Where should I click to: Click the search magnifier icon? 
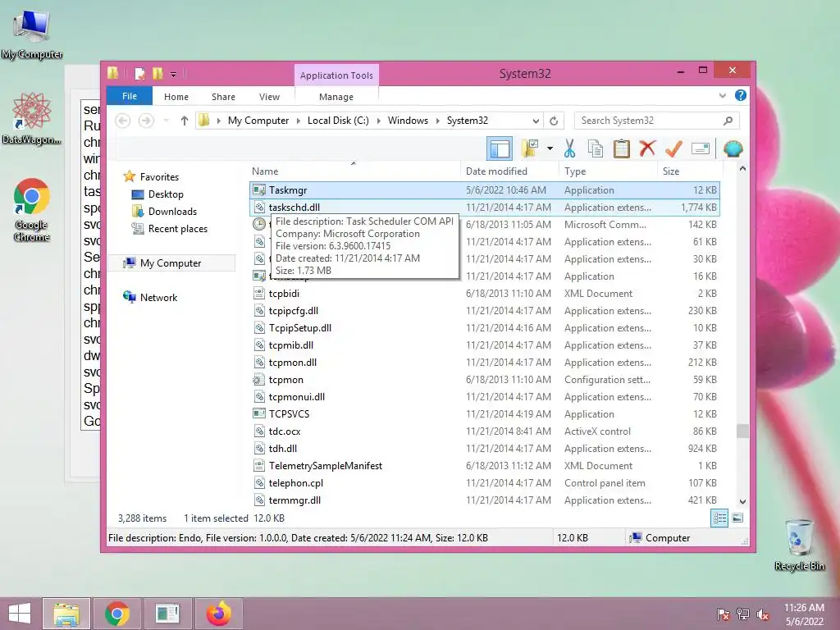(x=728, y=121)
